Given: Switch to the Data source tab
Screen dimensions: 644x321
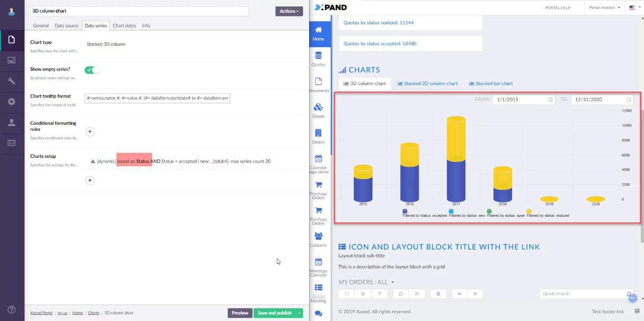Looking at the screenshot, I should (66, 26).
